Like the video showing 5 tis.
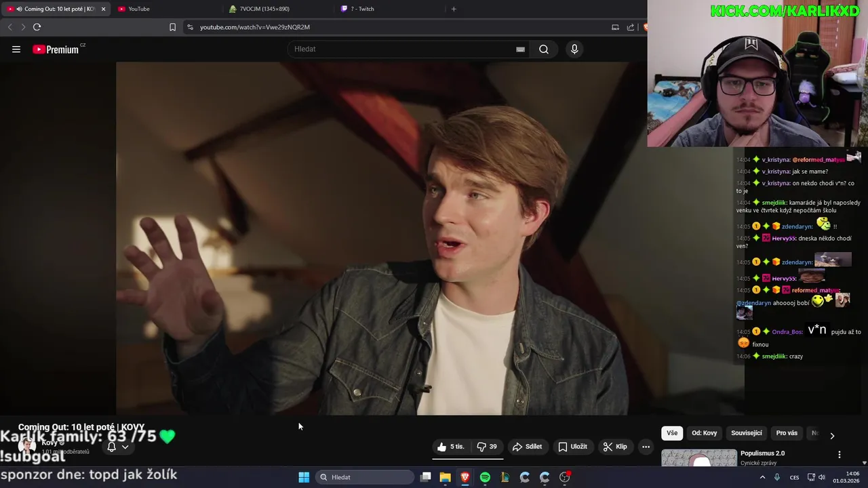This screenshot has height=488, width=868. pos(451,447)
